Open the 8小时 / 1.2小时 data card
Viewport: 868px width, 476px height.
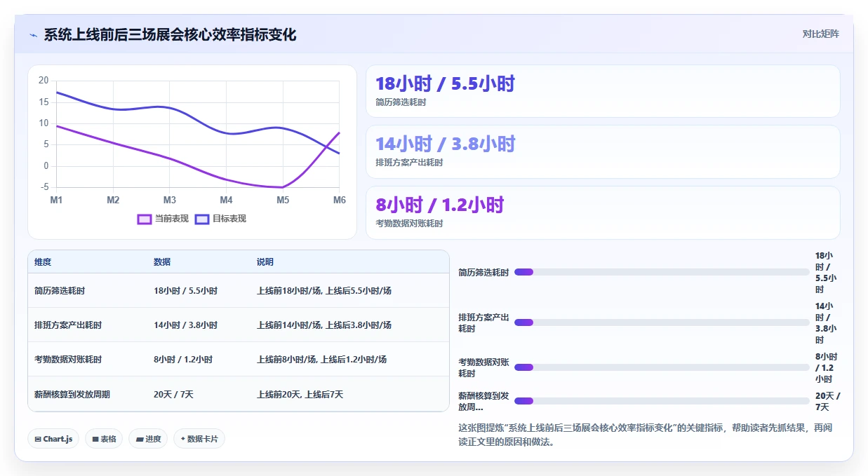[603, 212]
